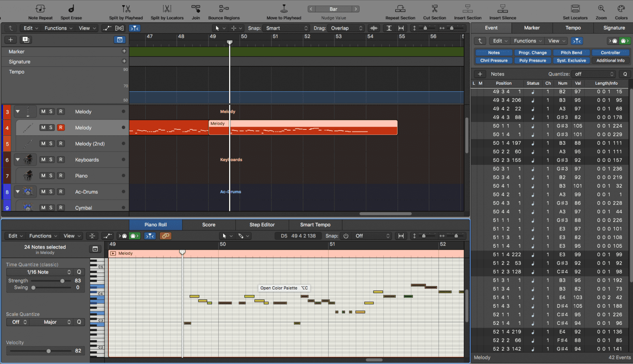Open the Event List Quantize off dropdown
Screen dimensions: 633x364
[x=594, y=74]
